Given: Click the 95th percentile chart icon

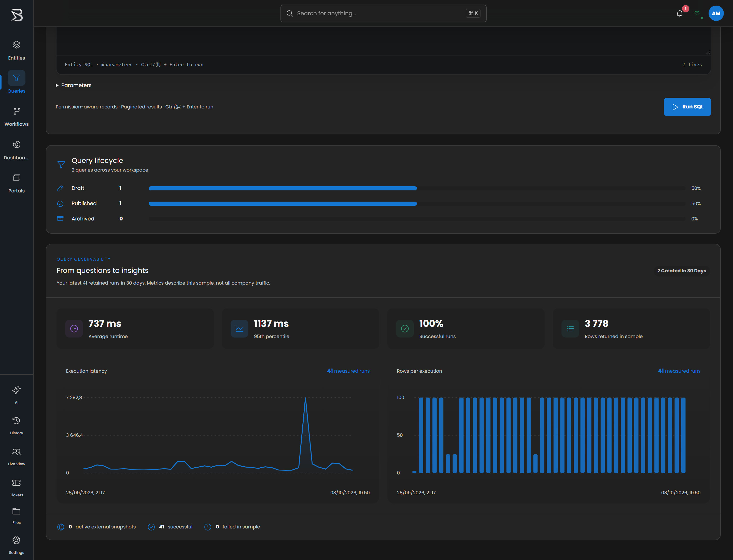Looking at the screenshot, I should coord(239,329).
